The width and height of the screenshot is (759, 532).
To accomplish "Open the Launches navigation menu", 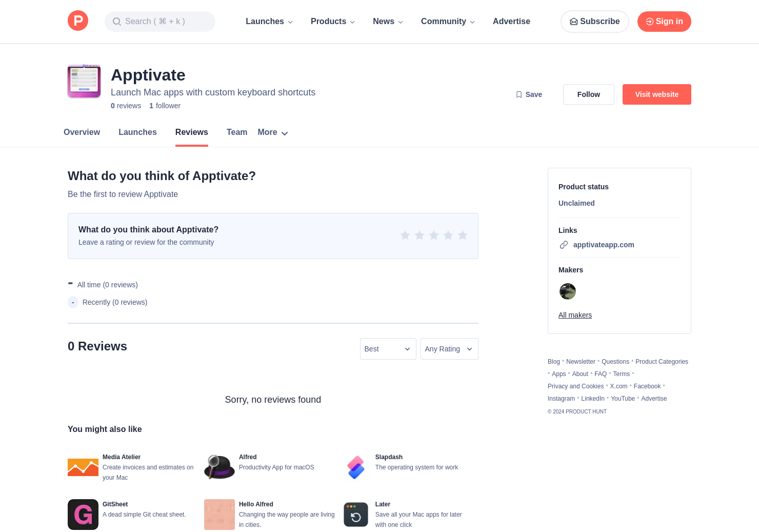I will (x=269, y=22).
